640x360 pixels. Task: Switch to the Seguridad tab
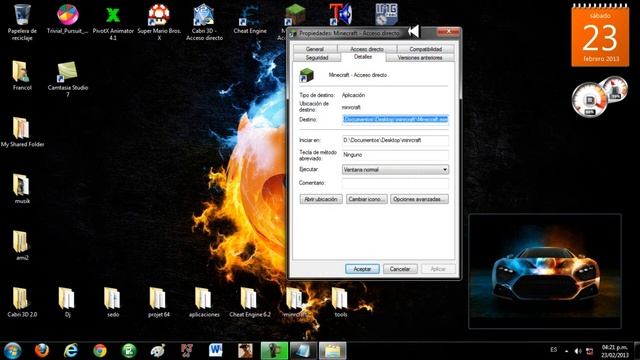(317, 58)
